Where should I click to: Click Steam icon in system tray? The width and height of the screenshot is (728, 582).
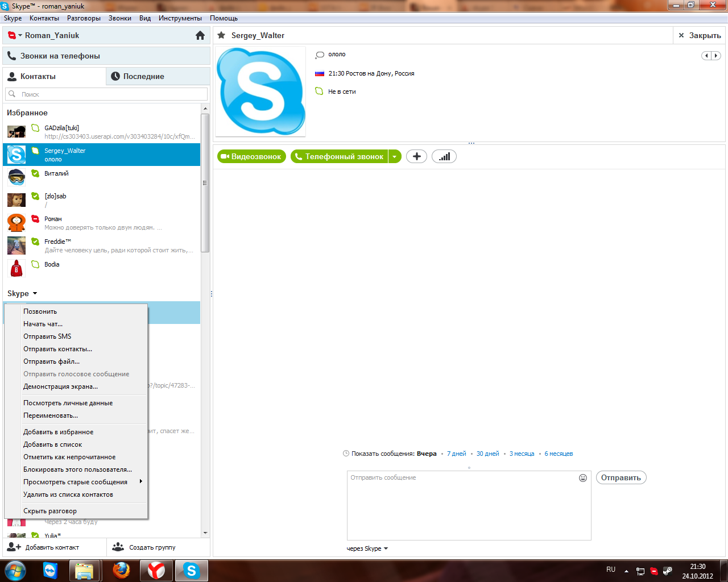click(x=668, y=571)
